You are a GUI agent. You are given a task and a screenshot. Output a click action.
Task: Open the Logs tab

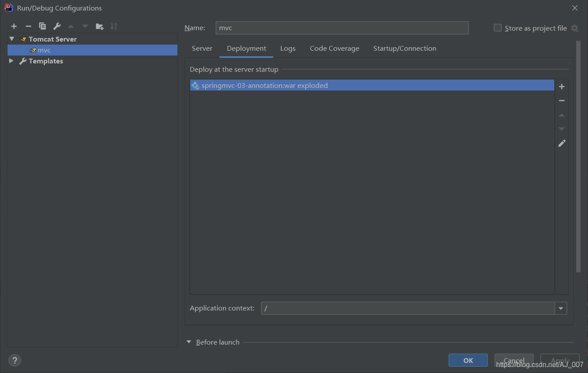pos(288,49)
